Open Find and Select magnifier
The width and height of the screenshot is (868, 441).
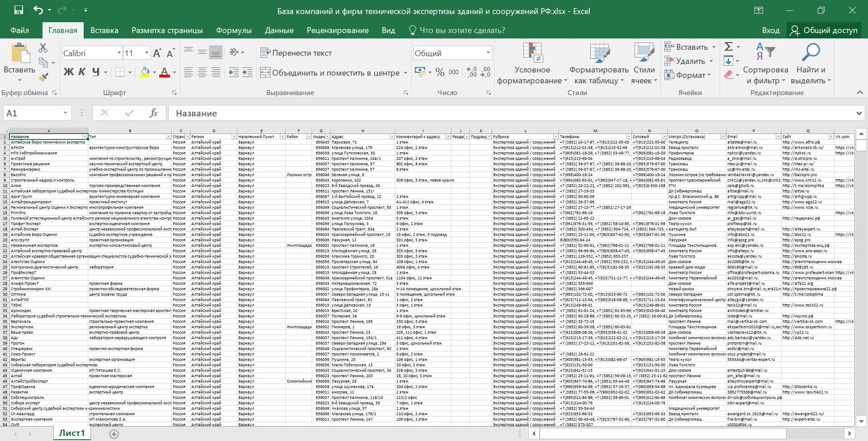point(811,53)
